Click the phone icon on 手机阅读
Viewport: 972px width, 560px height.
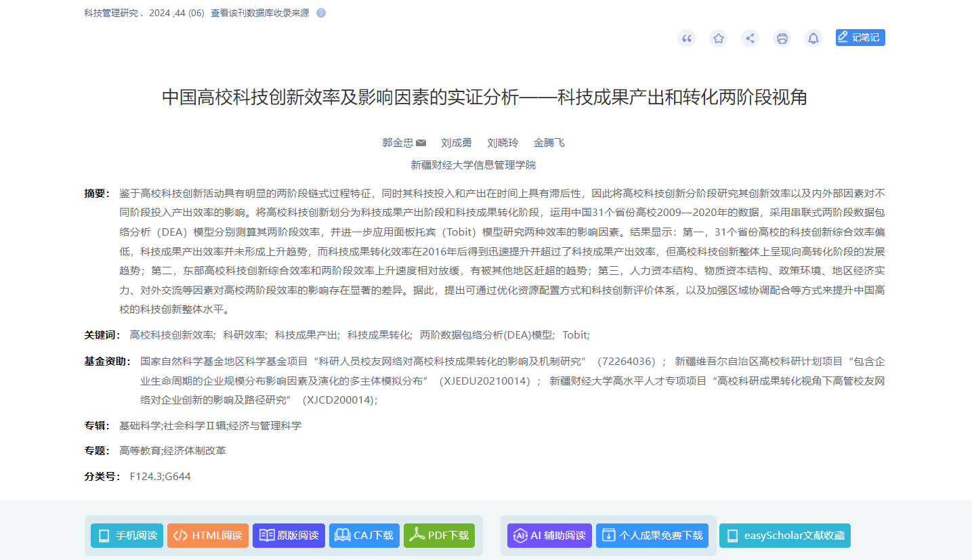103,535
